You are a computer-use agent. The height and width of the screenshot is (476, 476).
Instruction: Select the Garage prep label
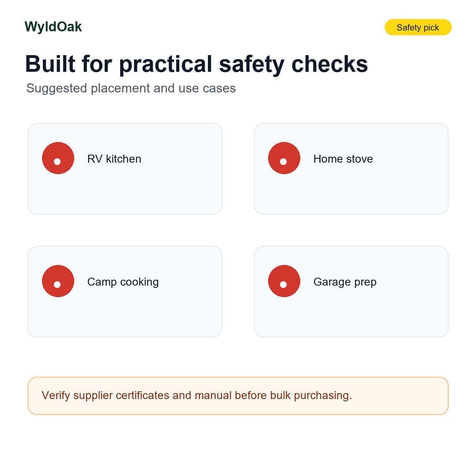click(345, 282)
